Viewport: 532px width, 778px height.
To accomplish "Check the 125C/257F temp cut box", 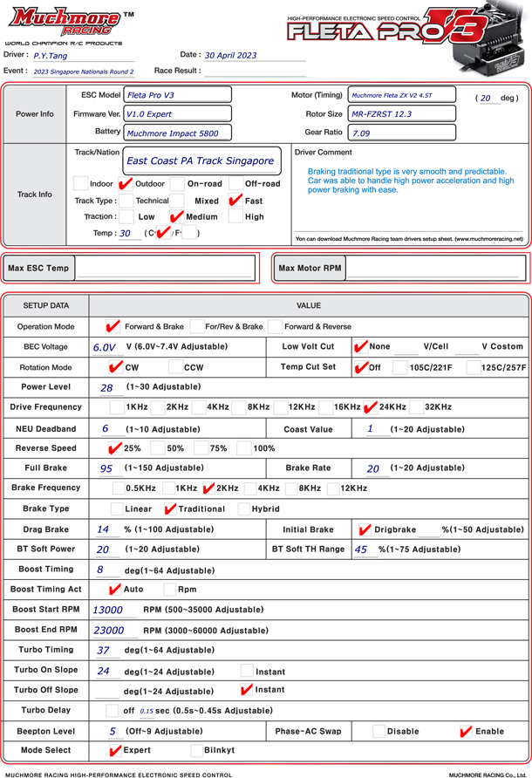I will pos(474,367).
